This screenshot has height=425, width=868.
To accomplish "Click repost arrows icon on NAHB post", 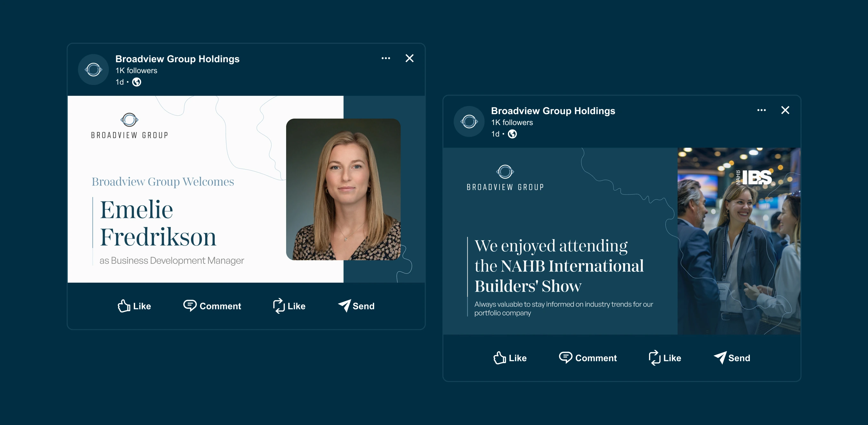I will pyautogui.click(x=655, y=358).
